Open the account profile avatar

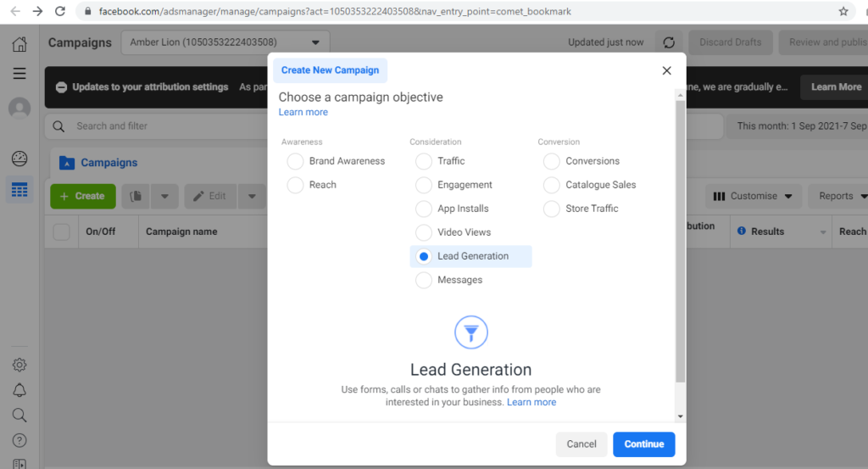tap(19, 108)
